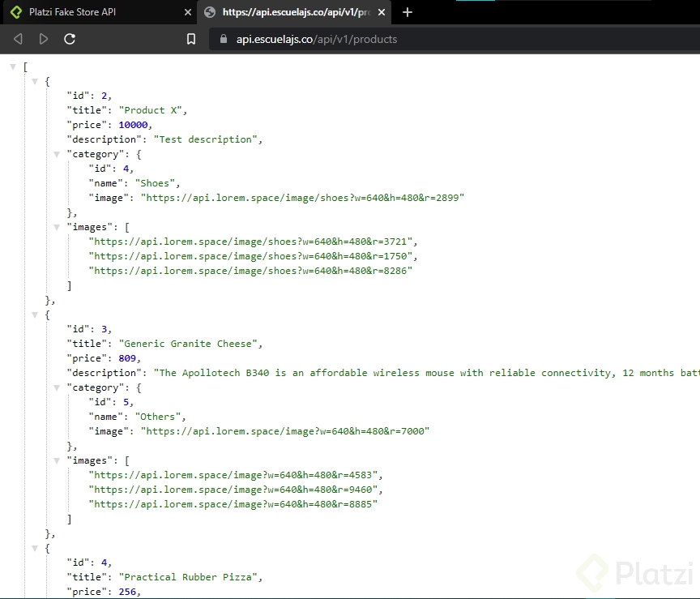The width and height of the screenshot is (700, 599).
Task: Close the Platzi Fake Store API tab
Action: [188, 12]
